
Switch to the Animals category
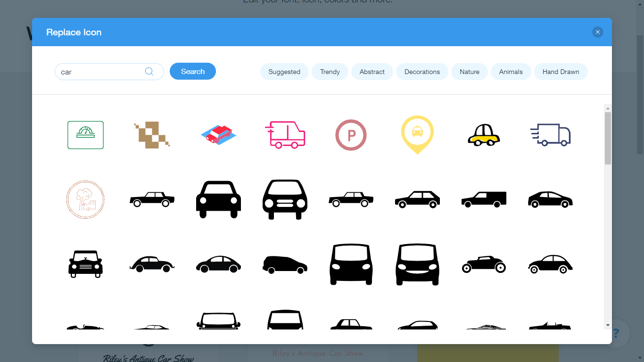click(x=511, y=72)
